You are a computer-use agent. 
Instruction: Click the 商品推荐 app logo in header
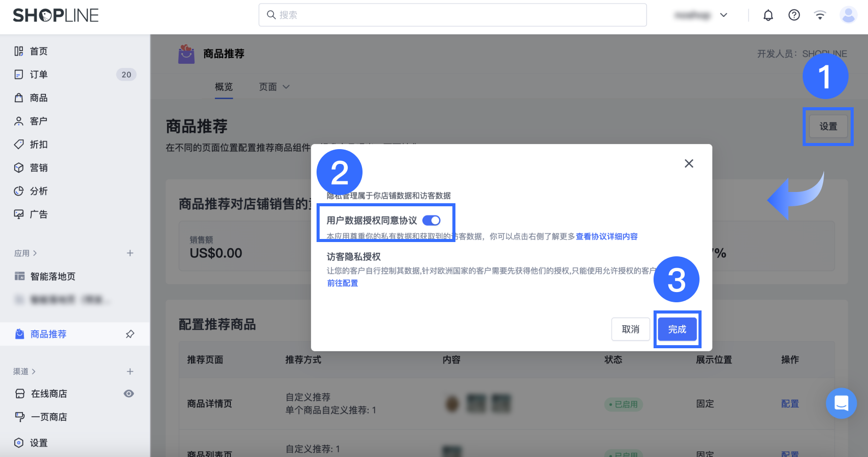pyautogui.click(x=186, y=54)
